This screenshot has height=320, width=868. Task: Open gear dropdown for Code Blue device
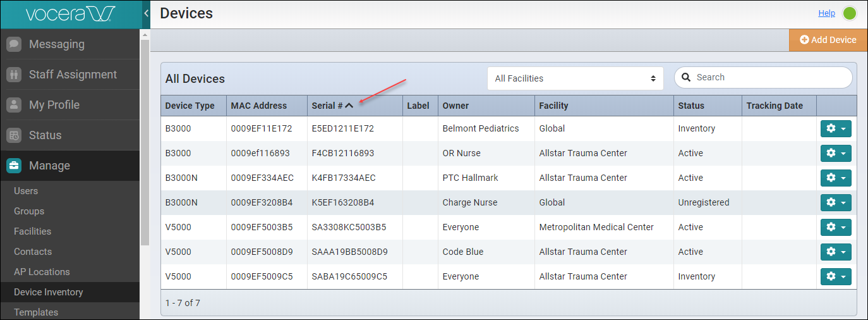pos(836,252)
